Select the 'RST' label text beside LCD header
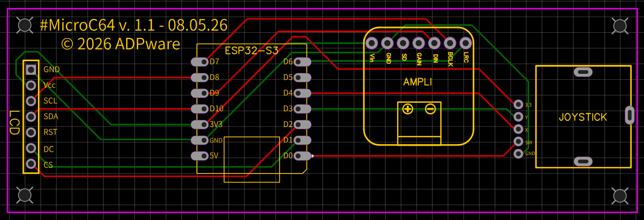Viewport: 644px width, 220px height. pos(51,132)
